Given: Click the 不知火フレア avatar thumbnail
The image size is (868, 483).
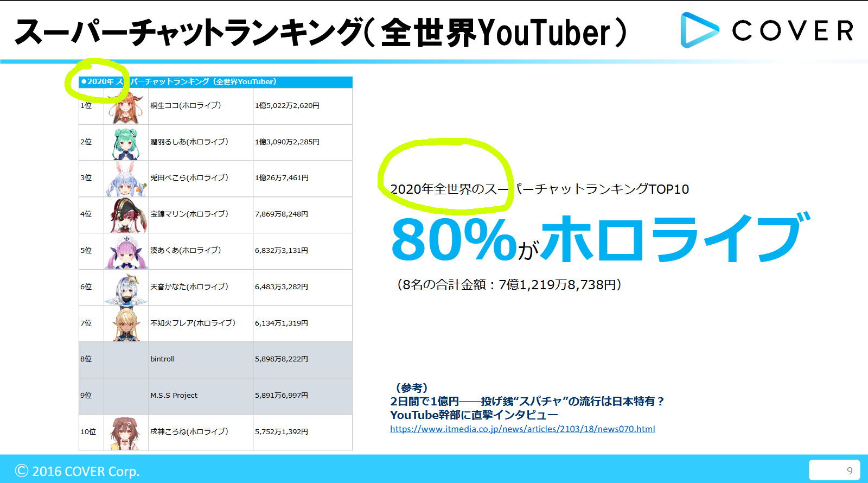Looking at the screenshot, I should click(126, 325).
